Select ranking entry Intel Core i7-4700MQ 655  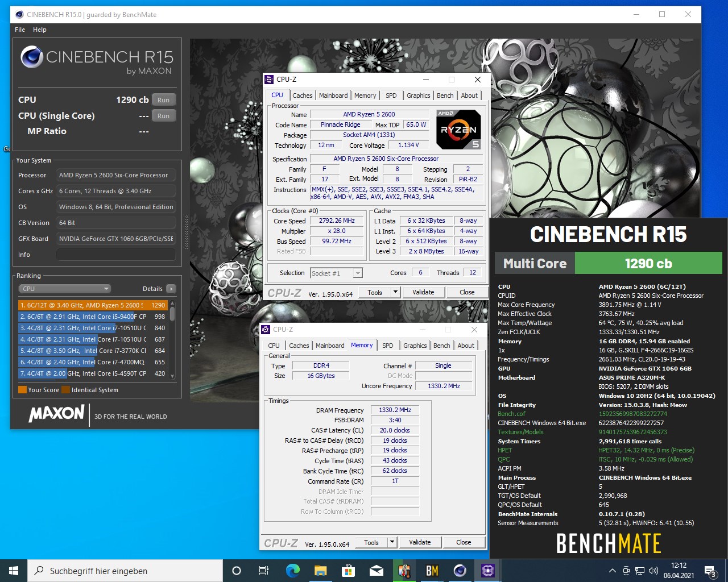tap(93, 362)
